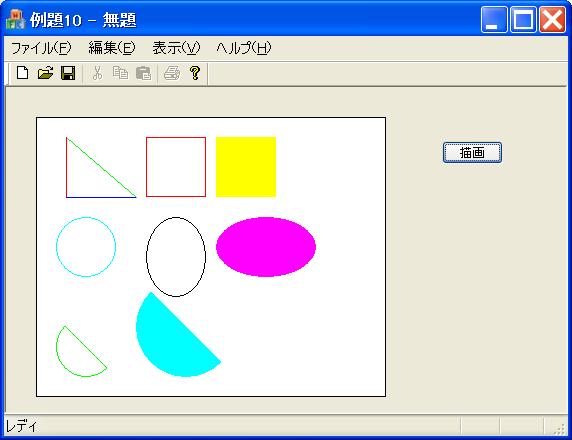
Task: Open the 表示(V) menu
Action: [x=176, y=48]
